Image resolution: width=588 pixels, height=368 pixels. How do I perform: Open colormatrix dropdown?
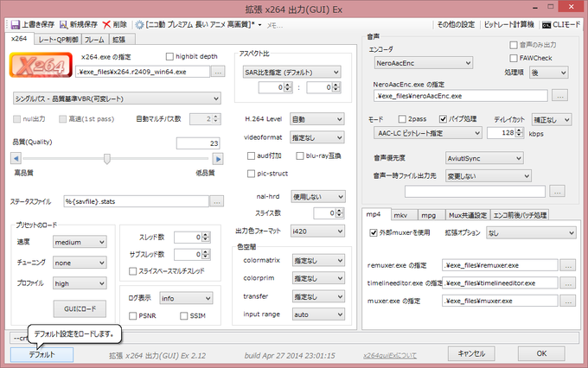(x=318, y=260)
